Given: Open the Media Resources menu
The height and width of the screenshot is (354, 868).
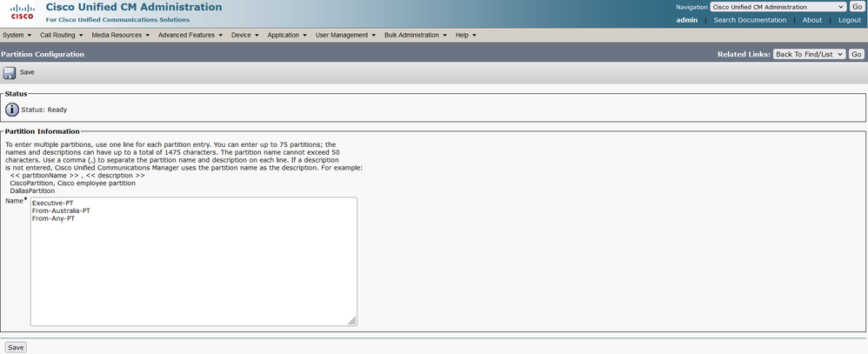Looking at the screenshot, I should click(121, 35).
